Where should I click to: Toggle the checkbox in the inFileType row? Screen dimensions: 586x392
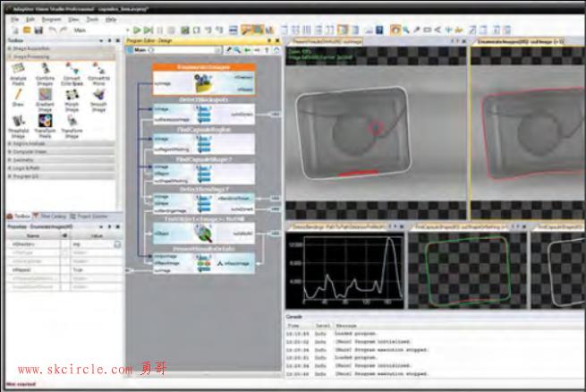coord(65,252)
